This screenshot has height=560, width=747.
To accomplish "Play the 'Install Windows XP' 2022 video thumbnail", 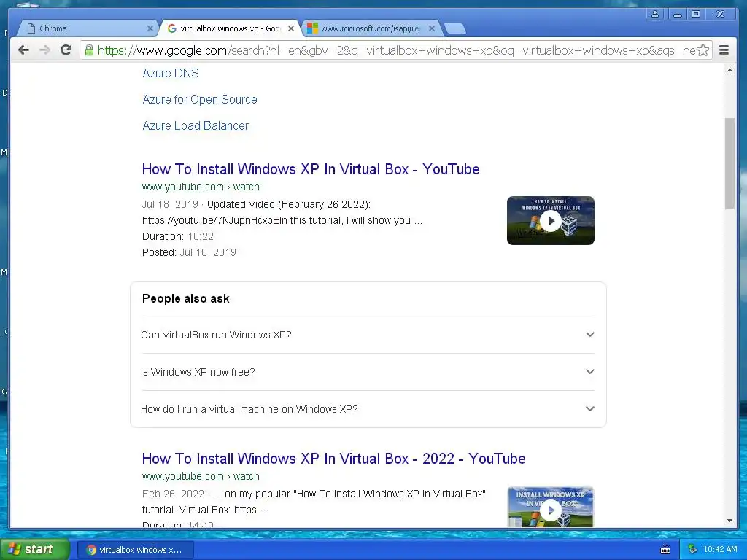I will point(550,507).
